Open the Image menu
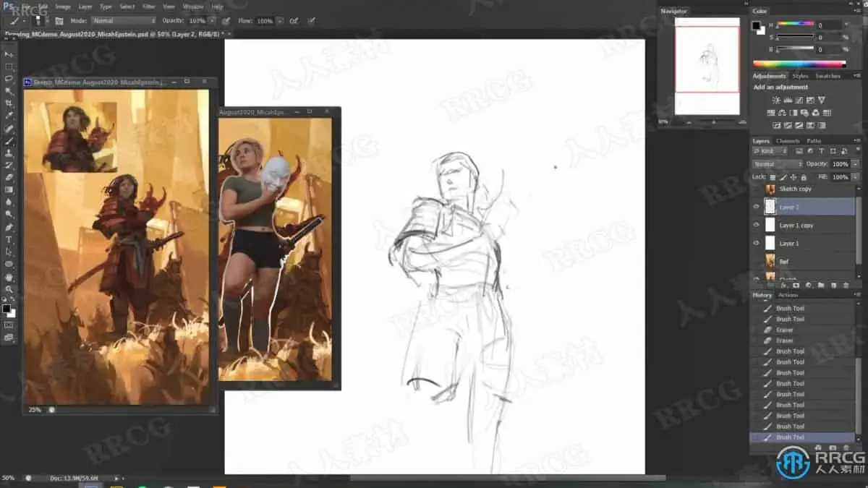This screenshot has width=868, height=488. point(63,7)
